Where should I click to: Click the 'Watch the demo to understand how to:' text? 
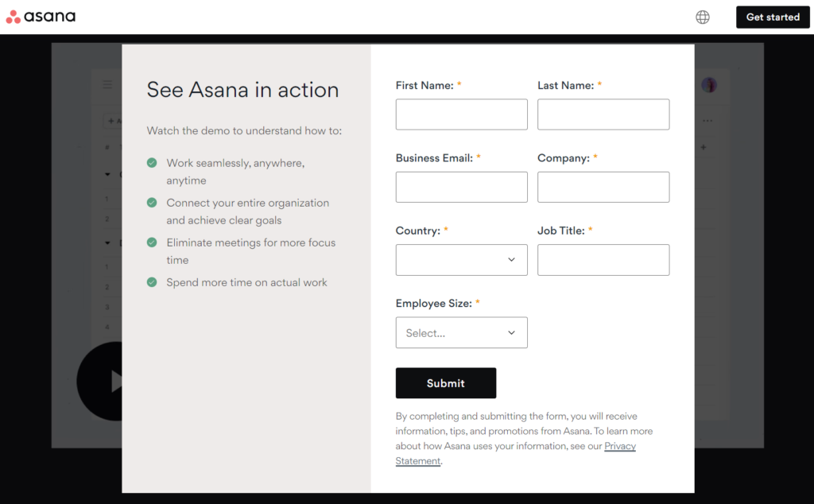click(x=244, y=131)
